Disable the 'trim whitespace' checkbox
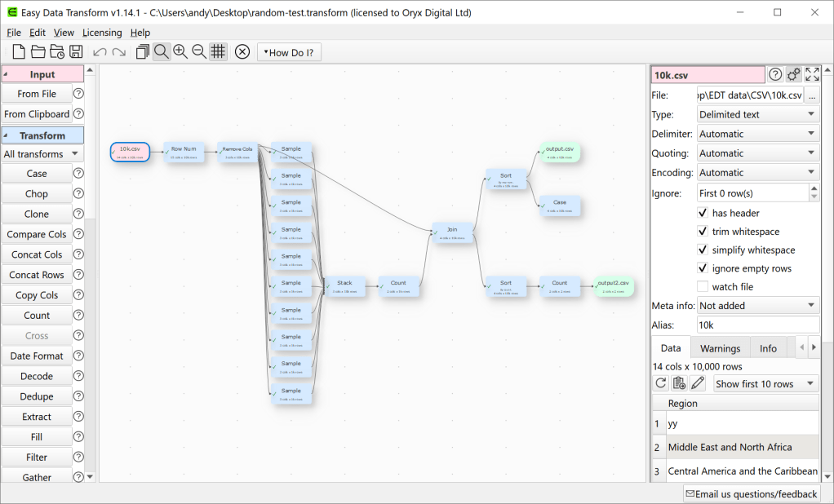 pos(703,231)
